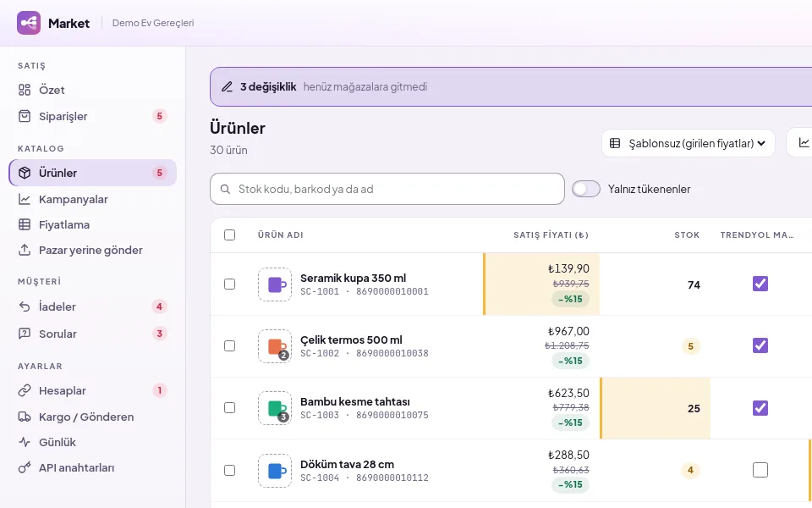Click the Hesaplar link icon
Image resolution: width=812 pixels, height=508 pixels.
(x=25, y=390)
